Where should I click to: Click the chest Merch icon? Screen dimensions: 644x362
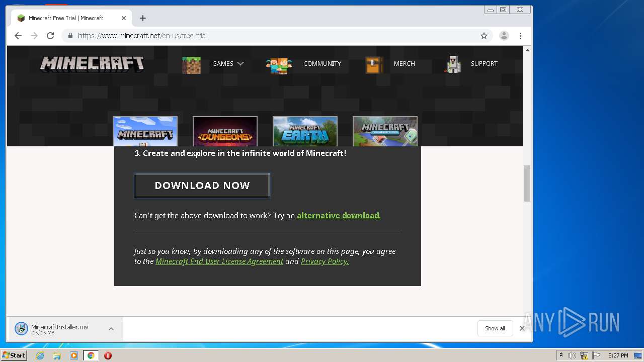tap(374, 65)
